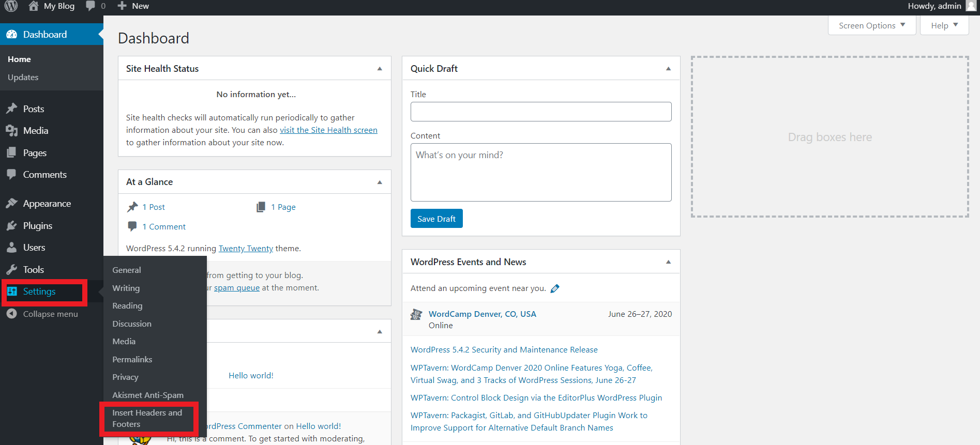Open WPTavern Packagist, GitLab article link

(x=529, y=422)
